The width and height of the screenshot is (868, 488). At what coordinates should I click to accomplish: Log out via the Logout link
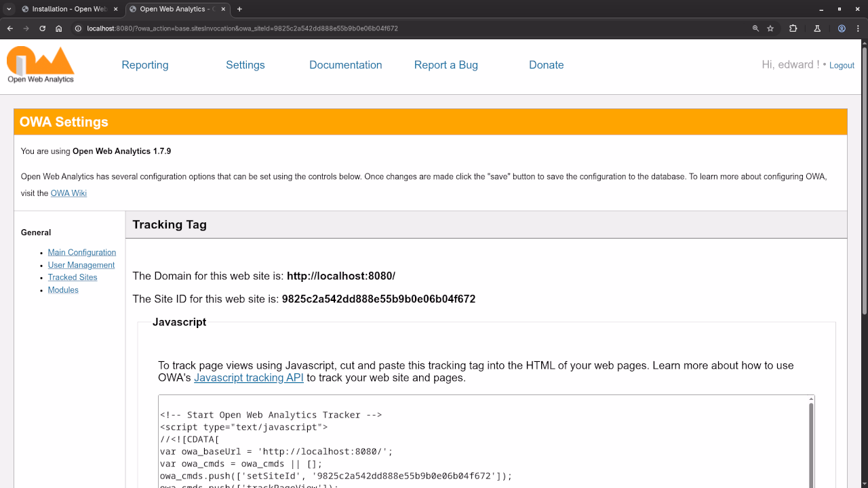tap(842, 66)
